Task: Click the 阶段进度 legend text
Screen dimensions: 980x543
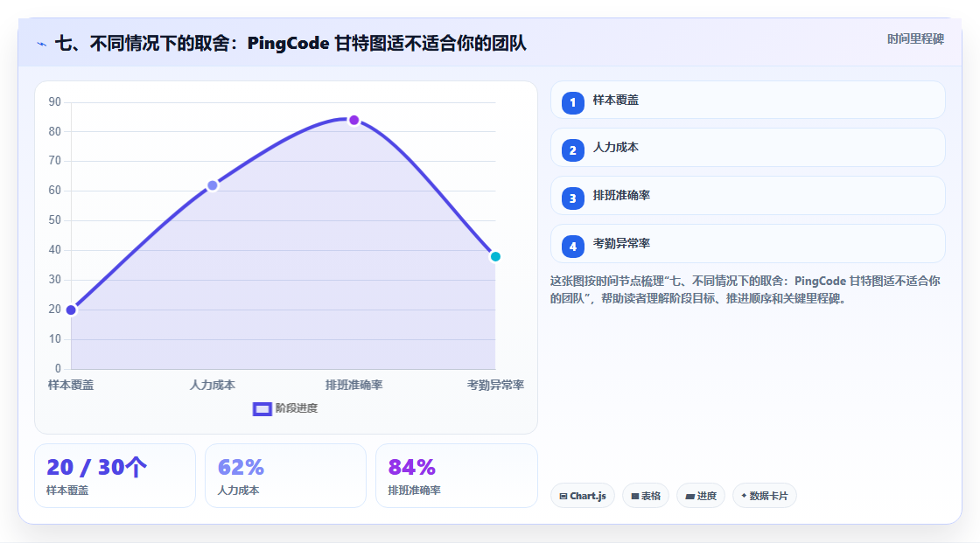Action: (x=297, y=408)
